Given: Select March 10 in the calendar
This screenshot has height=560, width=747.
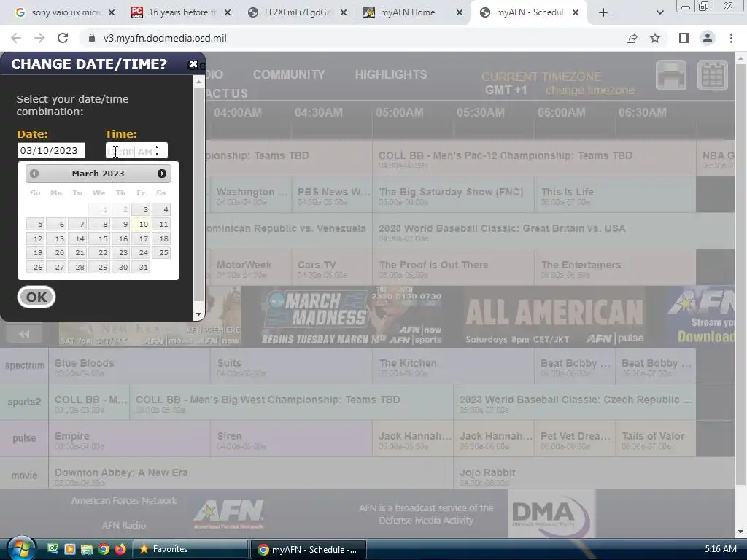Looking at the screenshot, I should coord(141,225).
